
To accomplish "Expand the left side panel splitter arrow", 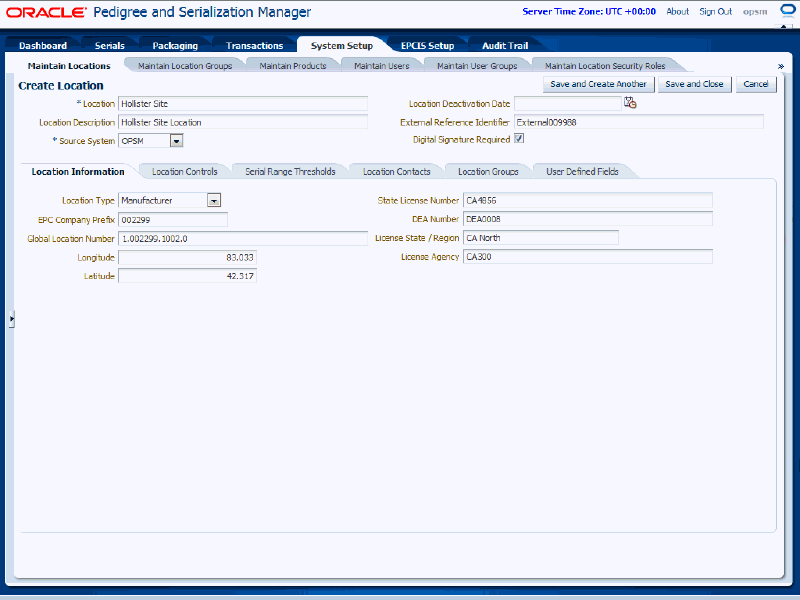I will coord(11,319).
